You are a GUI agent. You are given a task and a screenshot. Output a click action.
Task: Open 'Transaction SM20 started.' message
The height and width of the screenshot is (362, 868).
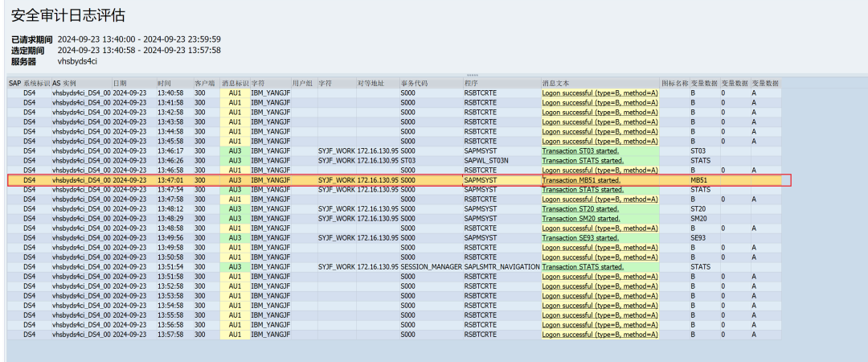tap(581, 219)
